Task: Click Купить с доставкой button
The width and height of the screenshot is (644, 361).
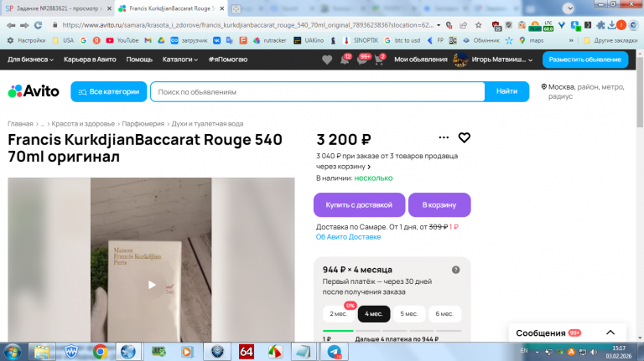Action: [360, 204]
